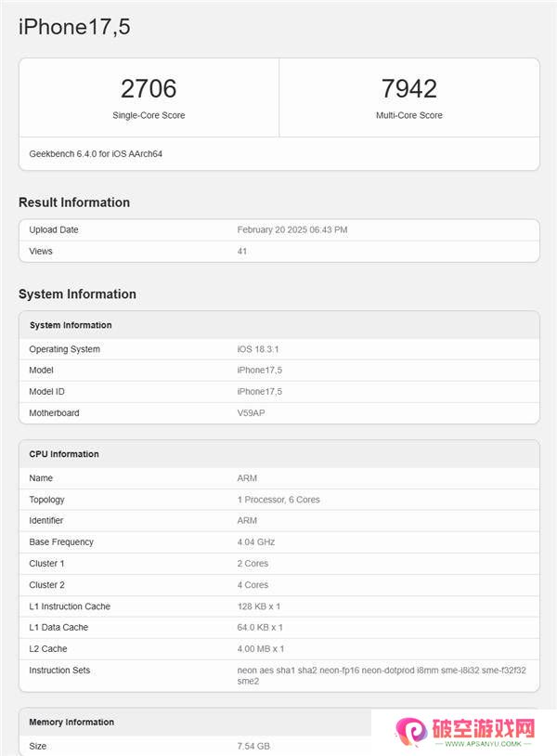Image resolution: width=557 pixels, height=756 pixels.
Task: Click the Operating System label
Action: click(x=65, y=349)
